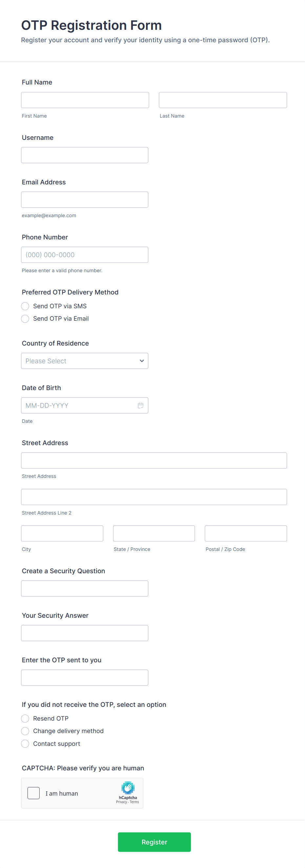Image resolution: width=305 pixels, height=868 pixels.
Task: Choose the Resend OTP radio option
Action: coord(25,718)
